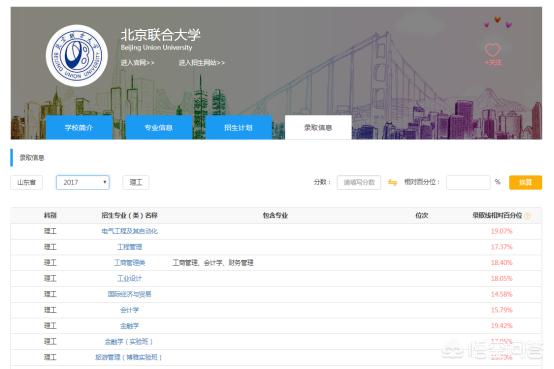
Task: Click the 科别 column header
Action: (x=50, y=215)
